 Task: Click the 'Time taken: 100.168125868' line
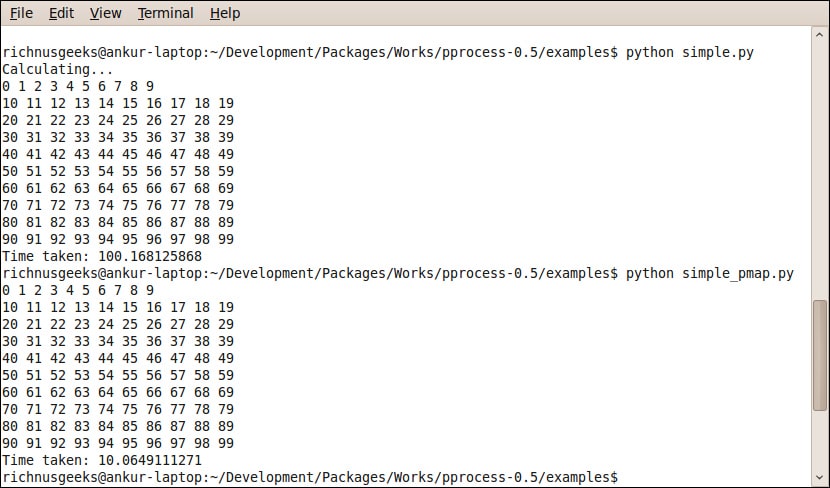(x=102, y=256)
